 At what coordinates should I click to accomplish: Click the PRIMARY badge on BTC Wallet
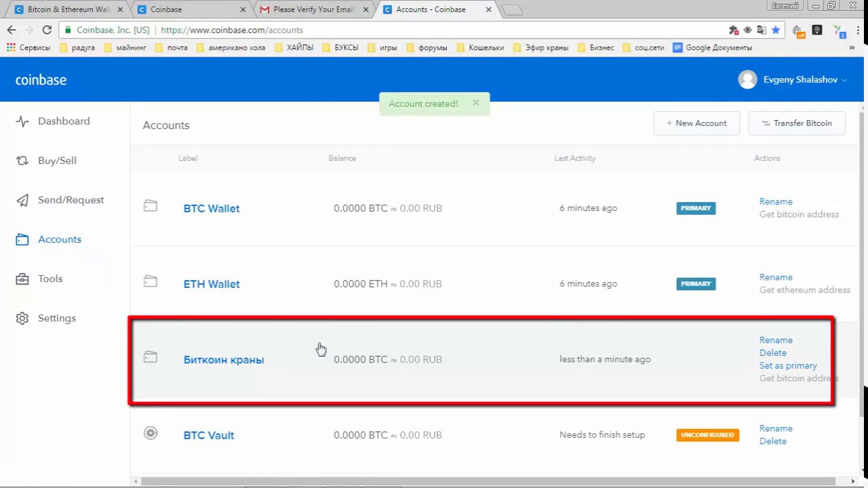(696, 208)
